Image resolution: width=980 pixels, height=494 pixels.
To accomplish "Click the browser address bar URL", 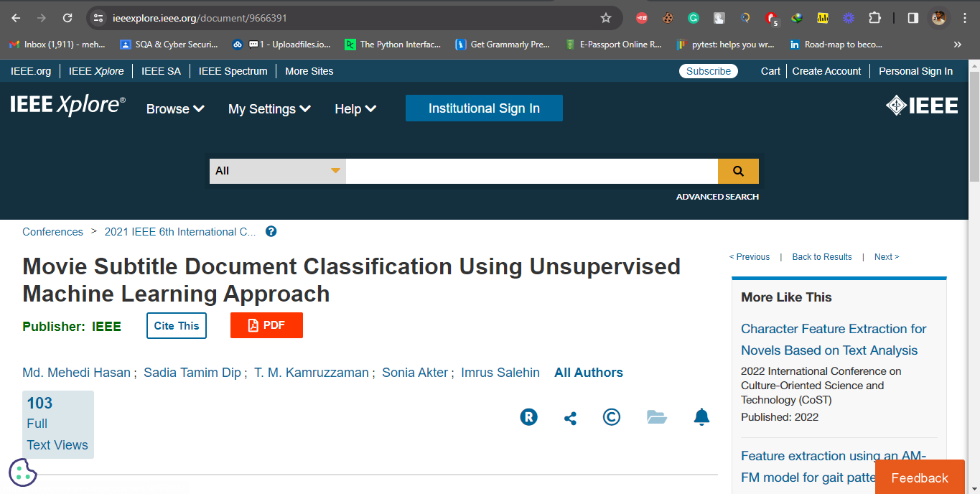I will (200, 18).
